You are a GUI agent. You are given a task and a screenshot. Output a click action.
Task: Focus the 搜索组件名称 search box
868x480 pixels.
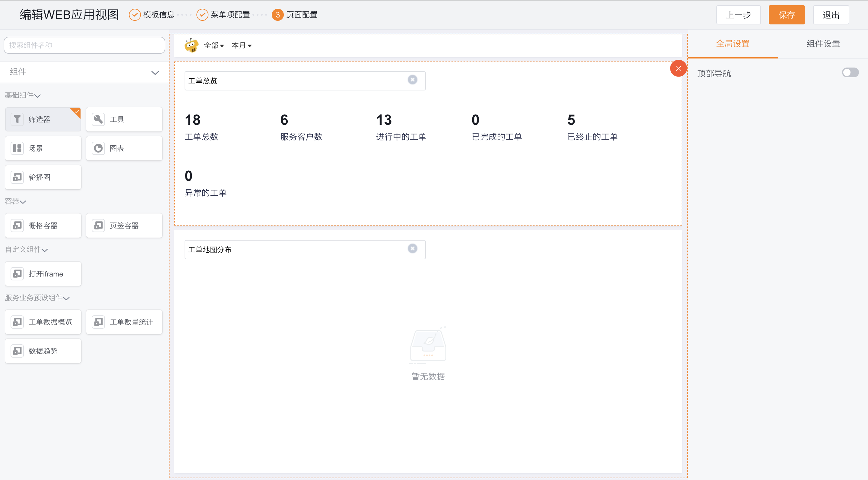pyautogui.click(x=84, y=45)
